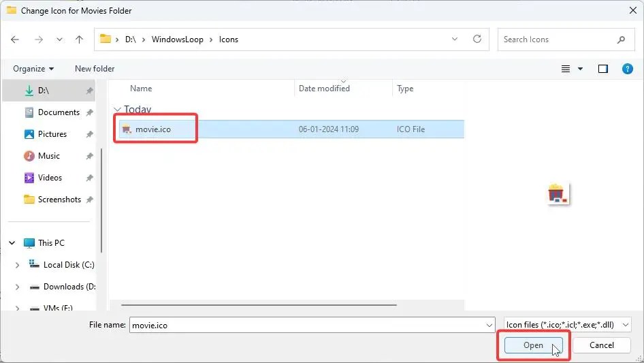Screen dimensions: 644x363
Task: Click the search magnifier icon
Action: coord(621,40)
